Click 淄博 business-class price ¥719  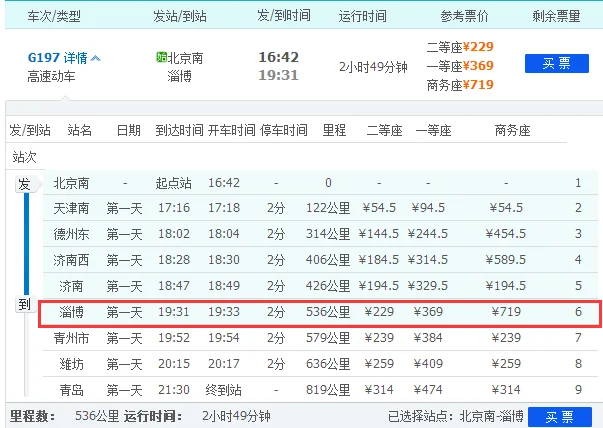pyautogui.click(x=506, y=312)
